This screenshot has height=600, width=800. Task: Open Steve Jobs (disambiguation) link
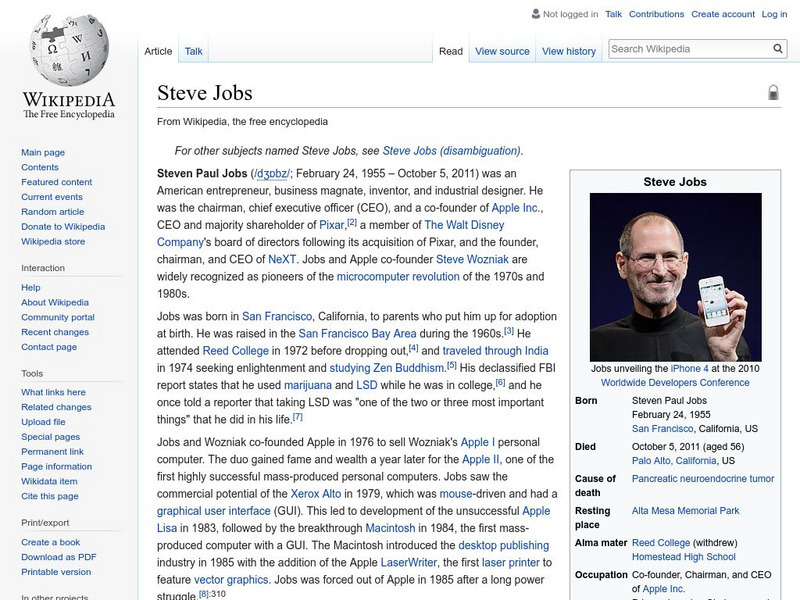(452, 151)
